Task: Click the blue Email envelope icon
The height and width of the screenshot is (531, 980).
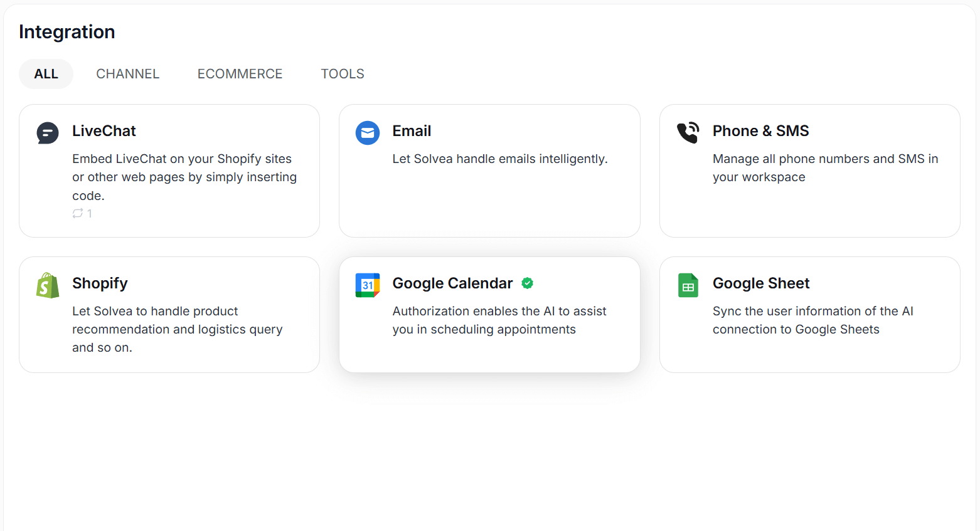Action: [x=368, y=133]
